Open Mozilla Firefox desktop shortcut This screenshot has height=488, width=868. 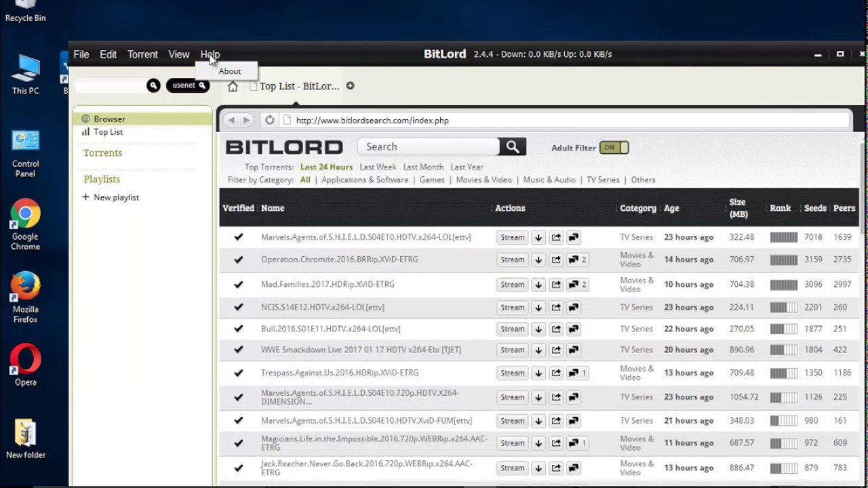tap(25, 298)
